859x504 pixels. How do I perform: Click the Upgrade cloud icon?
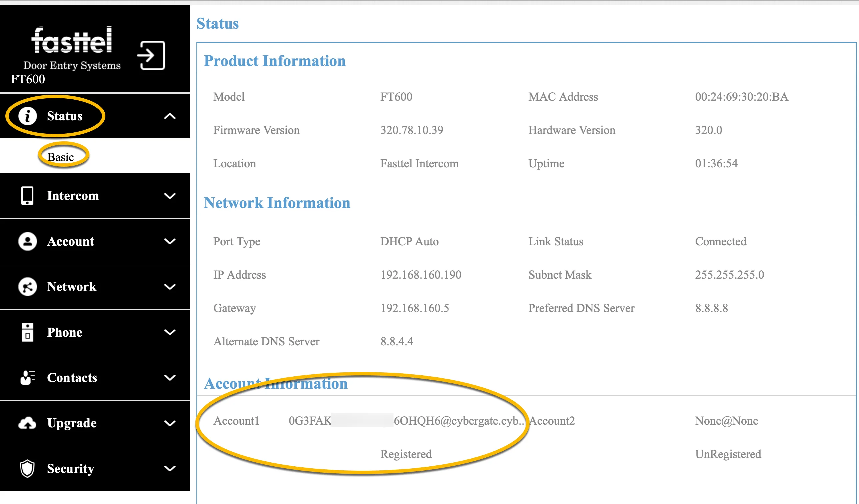coord(27,423)
